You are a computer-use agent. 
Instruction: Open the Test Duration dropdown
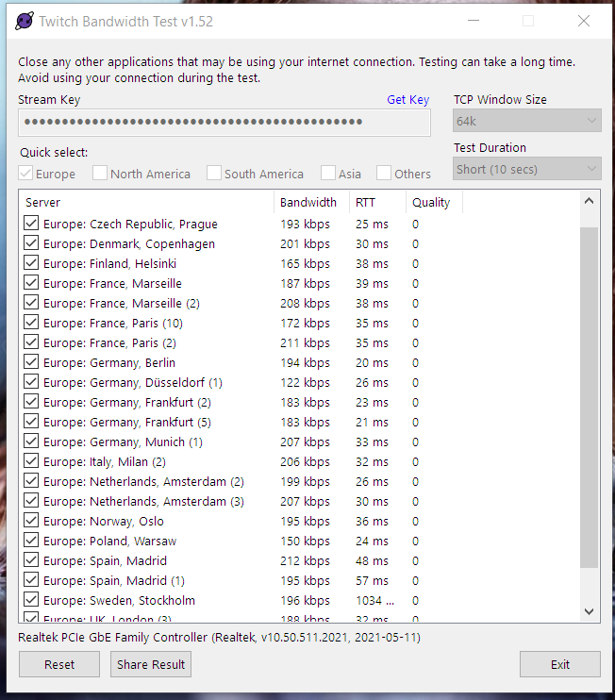(x=527, y=169)
